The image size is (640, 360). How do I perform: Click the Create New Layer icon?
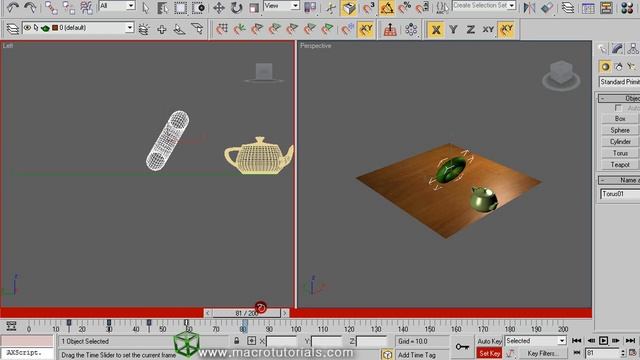click(x=144, y=29)
